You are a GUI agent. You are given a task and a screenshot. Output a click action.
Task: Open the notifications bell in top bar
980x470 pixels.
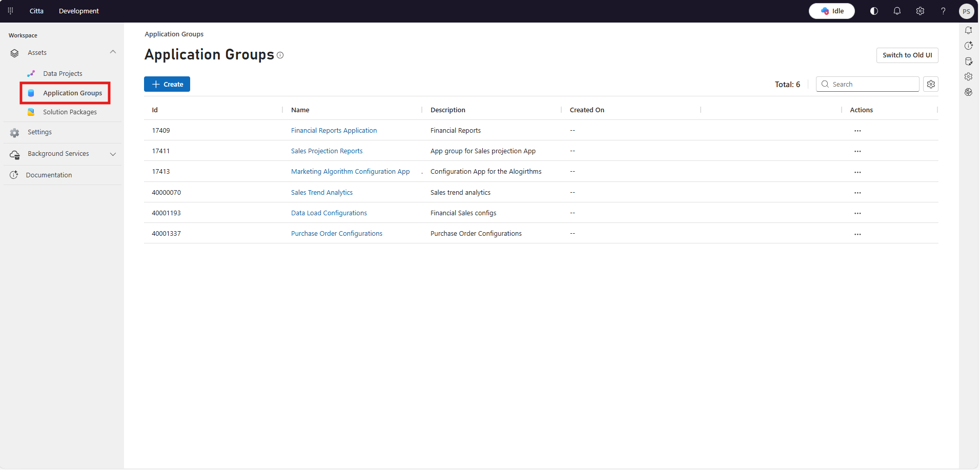click(x=897, y=11)
